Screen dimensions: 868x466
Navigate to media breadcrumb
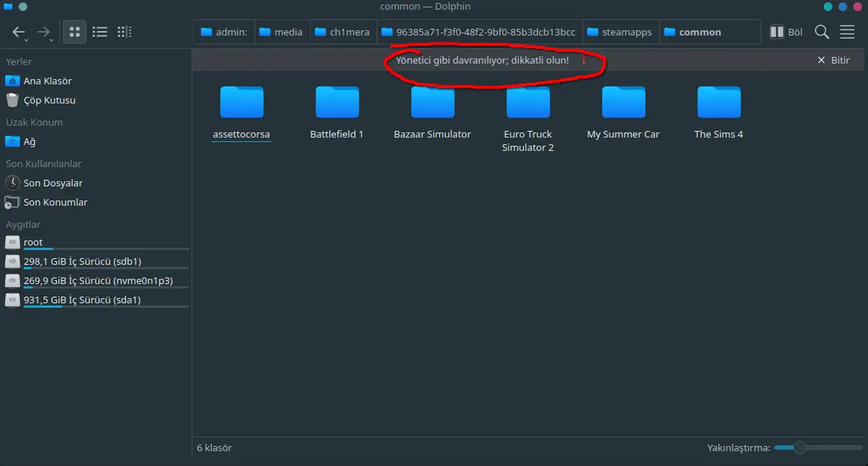(281, 32)
